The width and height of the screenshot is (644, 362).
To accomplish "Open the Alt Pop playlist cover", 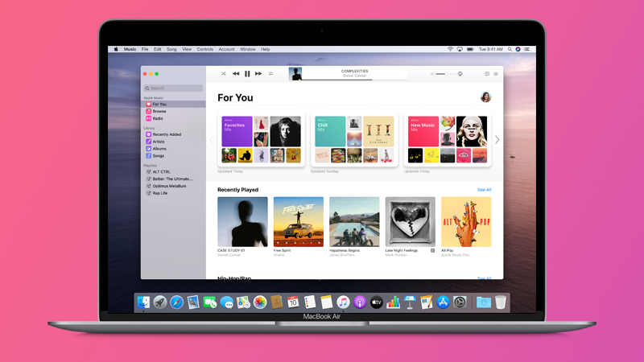I will (466, 222).
